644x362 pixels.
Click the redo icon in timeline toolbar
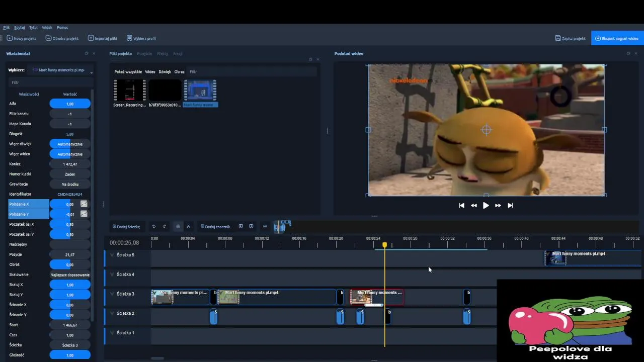tap(165, 226)
